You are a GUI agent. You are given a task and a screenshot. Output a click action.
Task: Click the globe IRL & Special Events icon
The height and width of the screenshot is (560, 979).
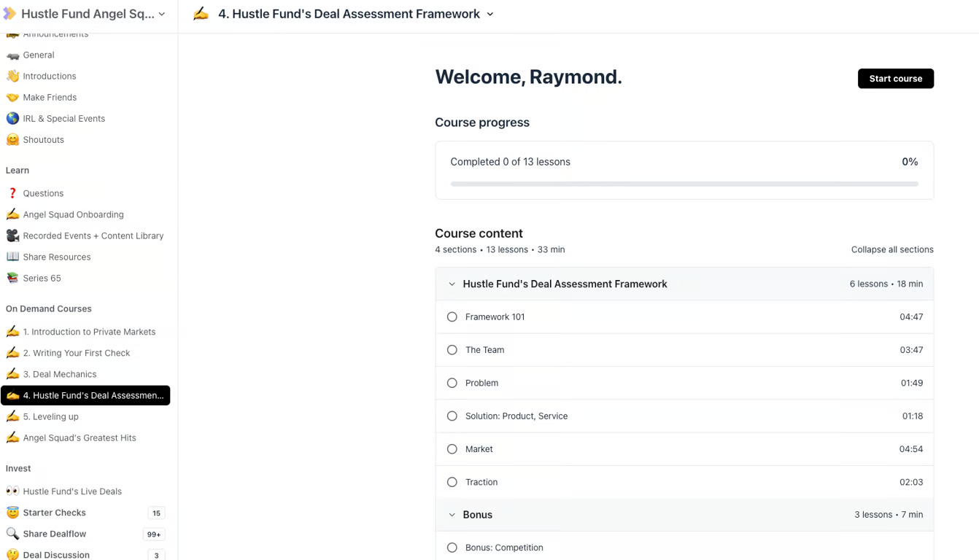click(12, 118)
